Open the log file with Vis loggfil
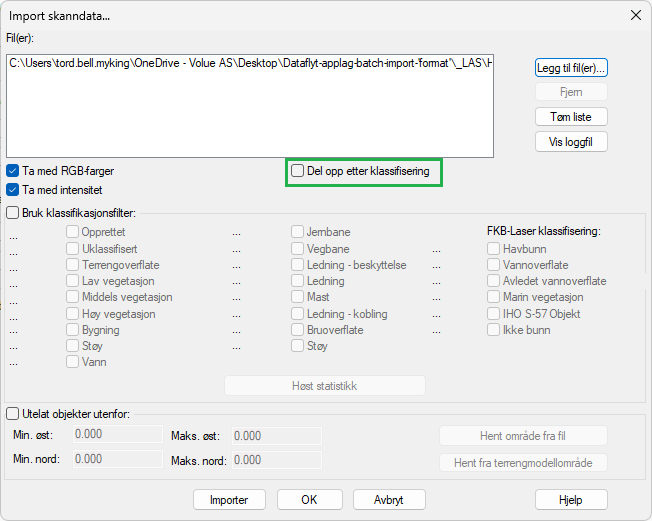 click(571, 142)
